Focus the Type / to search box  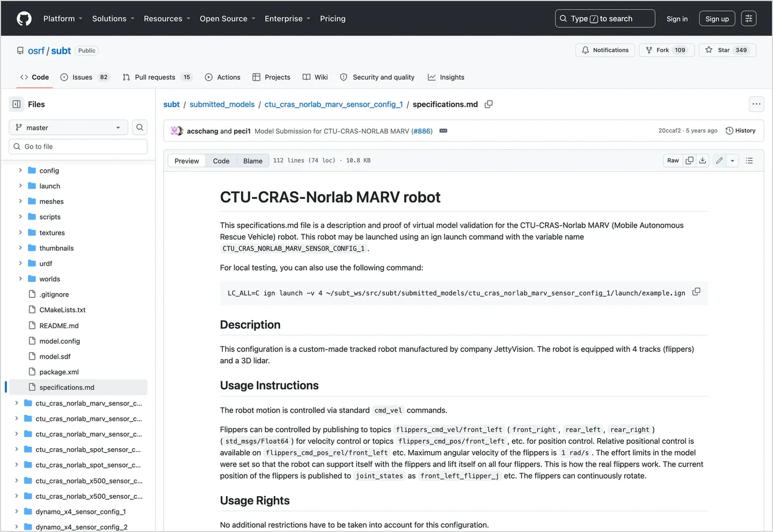[605, 19]
